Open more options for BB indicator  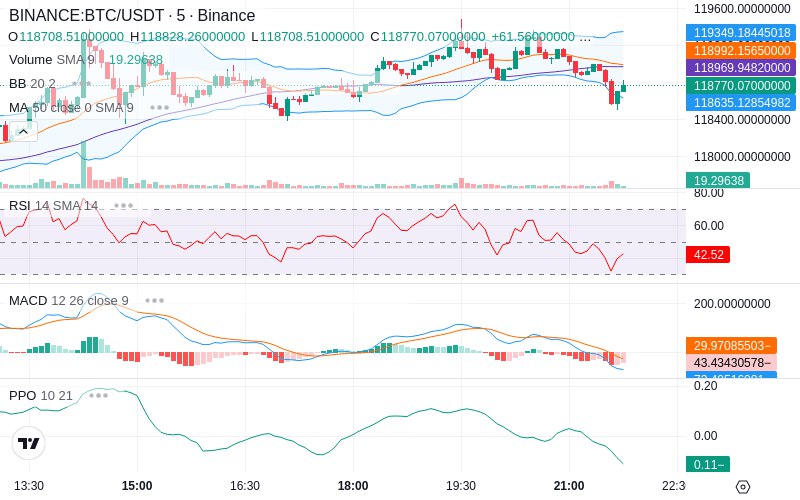pyautogui.click(x=82, y=84)
